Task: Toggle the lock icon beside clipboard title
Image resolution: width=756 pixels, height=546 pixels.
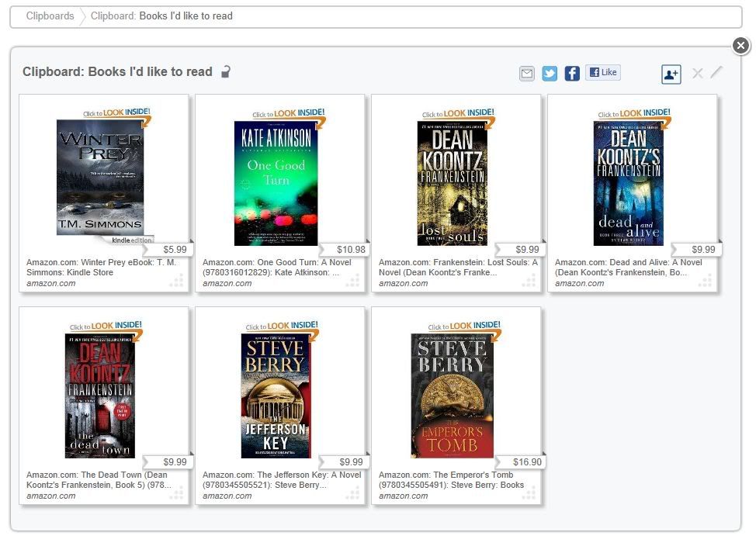Action: [x=225, y=71]
